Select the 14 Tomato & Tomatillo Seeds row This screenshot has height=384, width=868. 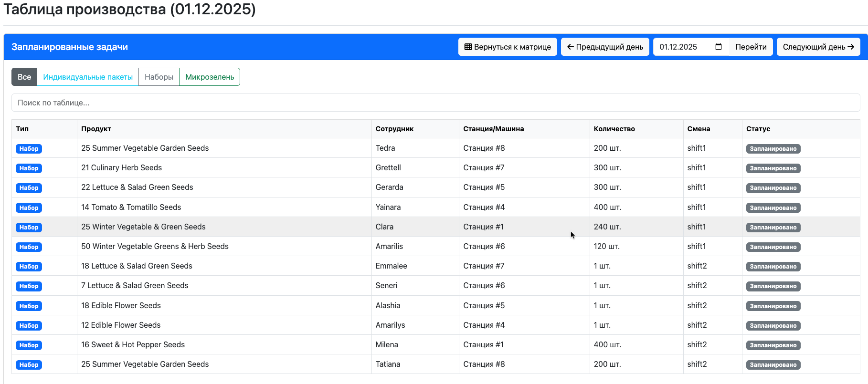click(x=131, y=207)
